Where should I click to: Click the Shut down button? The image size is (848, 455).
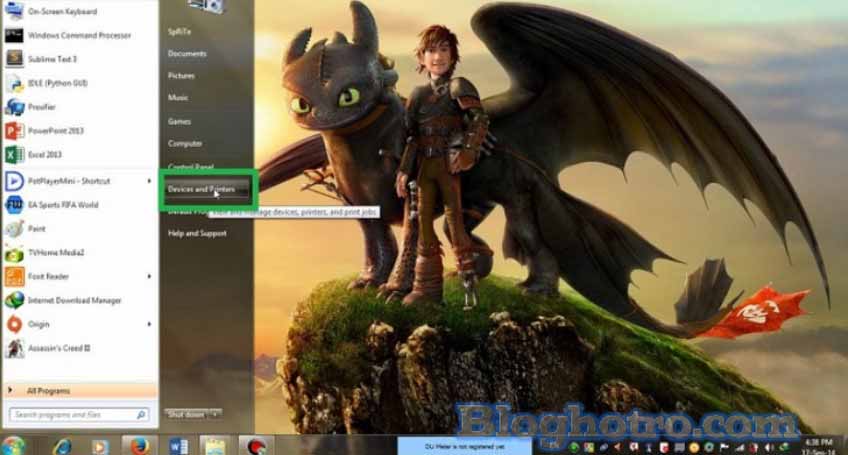pos(186,414)
